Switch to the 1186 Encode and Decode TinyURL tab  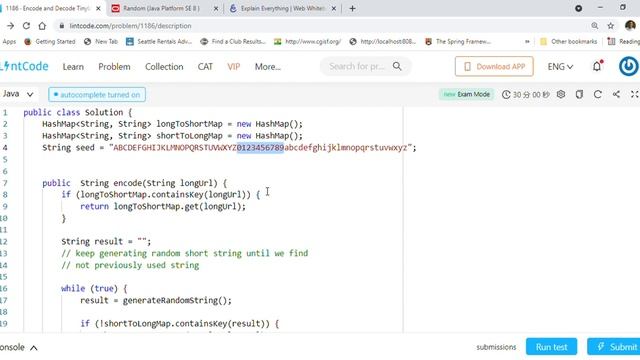(x=47, y=8)
